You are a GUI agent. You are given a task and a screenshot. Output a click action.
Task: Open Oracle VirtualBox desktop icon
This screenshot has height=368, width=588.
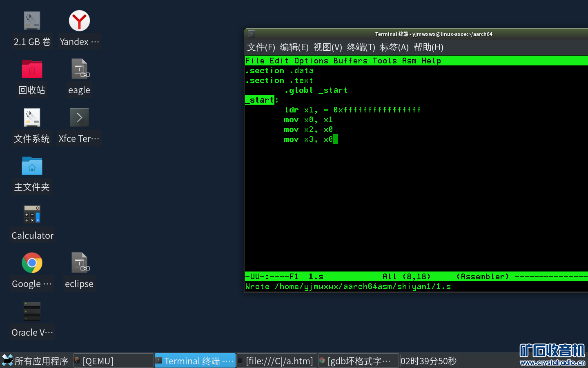[x=32, y=312]
